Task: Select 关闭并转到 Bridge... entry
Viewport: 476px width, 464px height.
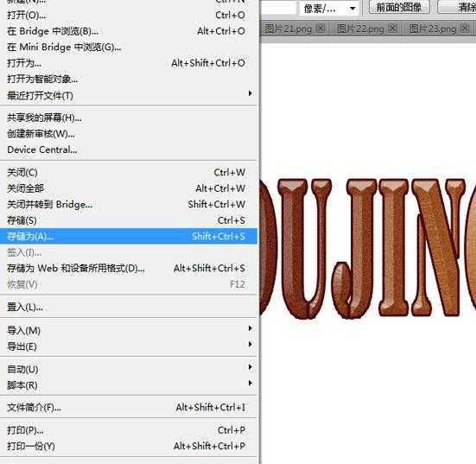Action: click(x=129, y=205)
